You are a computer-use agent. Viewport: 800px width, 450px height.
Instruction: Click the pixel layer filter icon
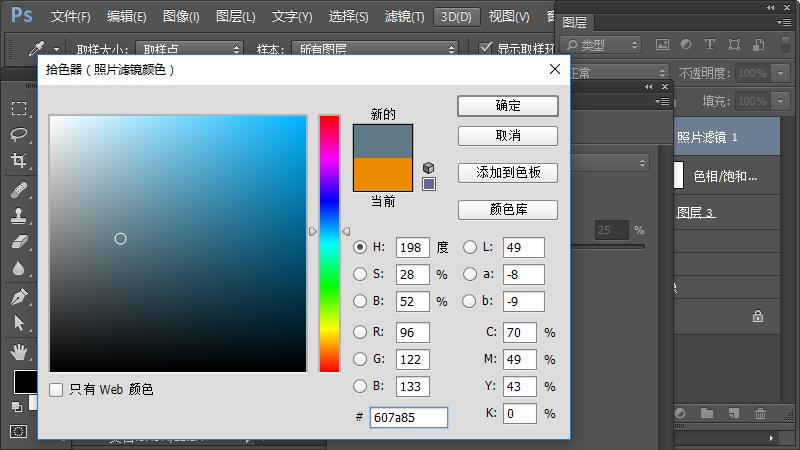(x=662, y=45)
